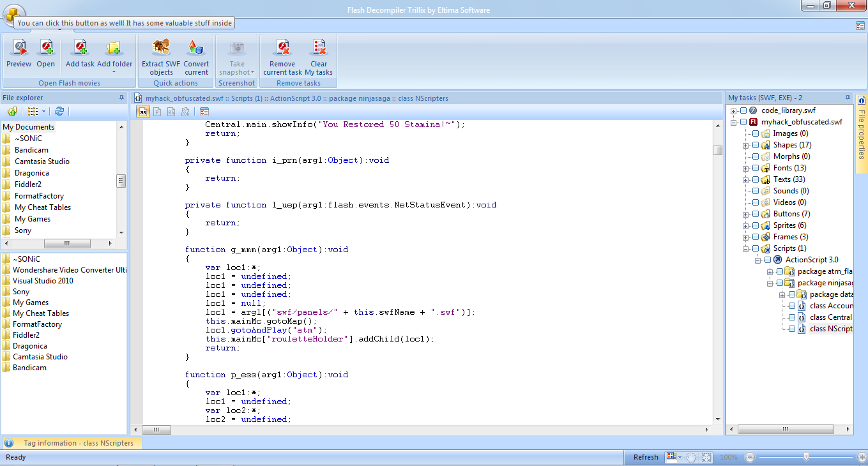Select class Central in the tasks tree
This screenshot has height=466, width=868.
[831, 317]
